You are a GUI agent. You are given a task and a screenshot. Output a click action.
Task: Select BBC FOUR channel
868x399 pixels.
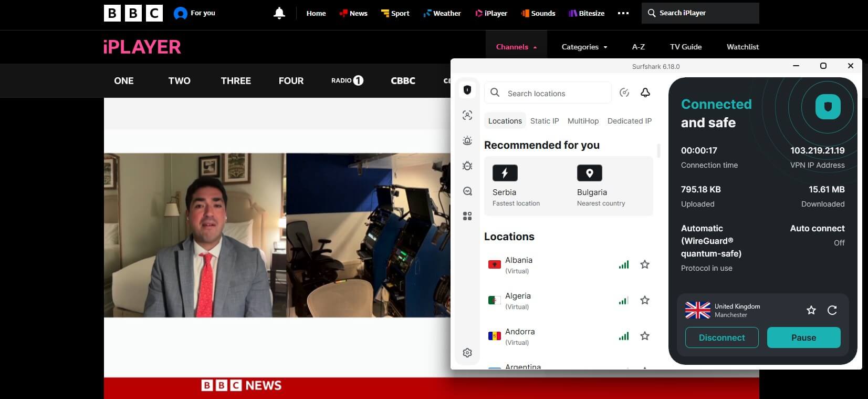click(291, 80)
